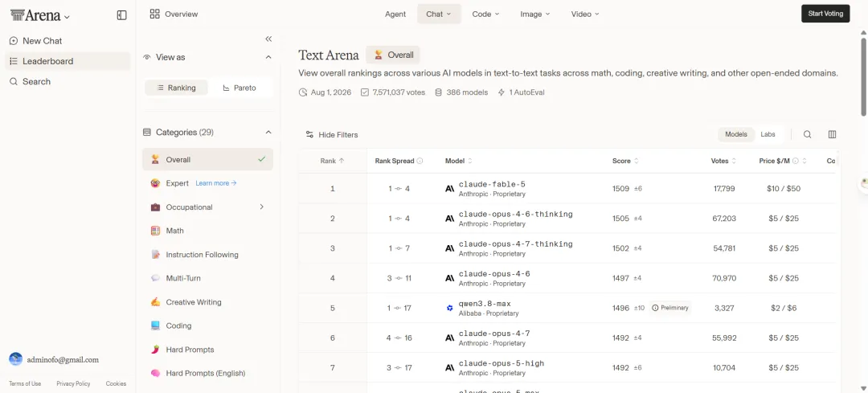Click the Creative Writing icon
Screen dimensions: 868x393
pos(156,302)
